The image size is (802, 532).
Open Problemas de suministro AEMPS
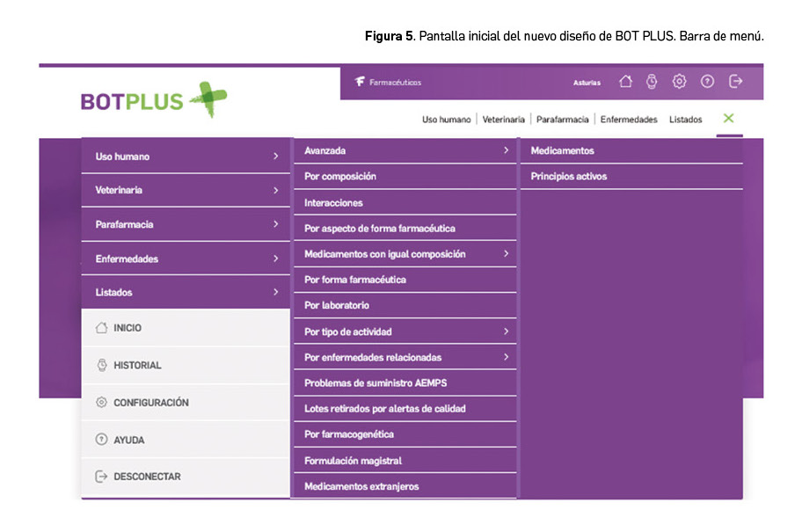click(375, 383)
